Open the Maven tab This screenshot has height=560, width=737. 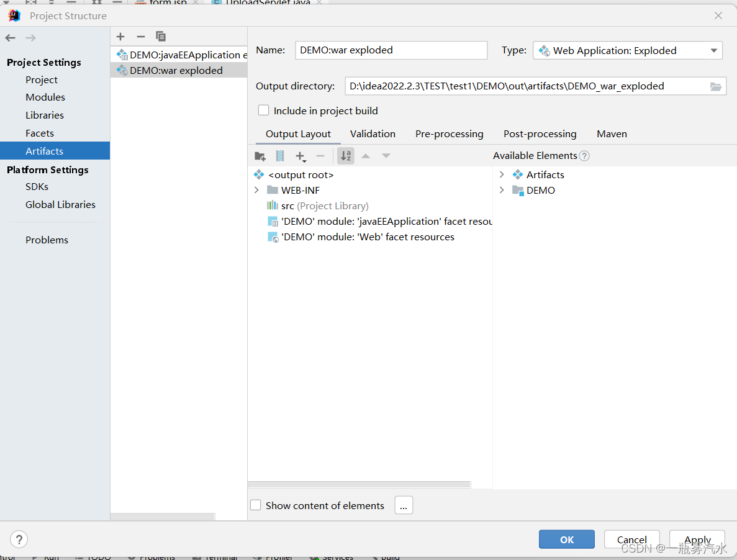612,134
